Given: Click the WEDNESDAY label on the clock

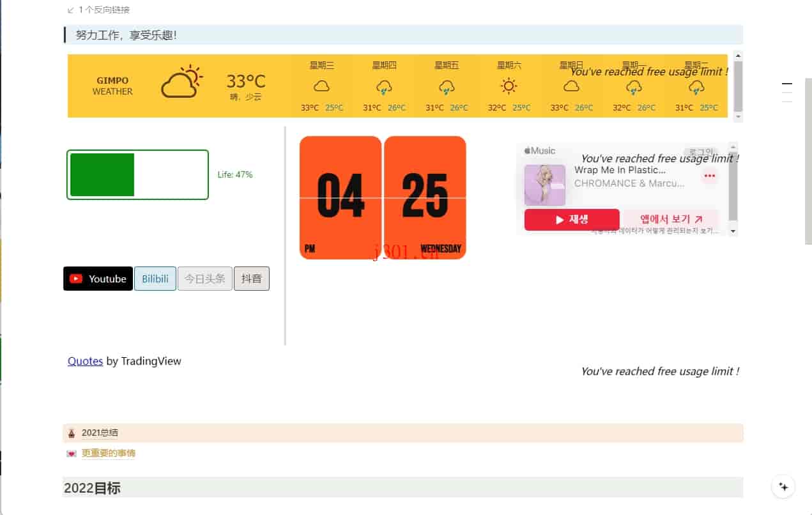Looking at the screenshot, I should tap(441, 249).
